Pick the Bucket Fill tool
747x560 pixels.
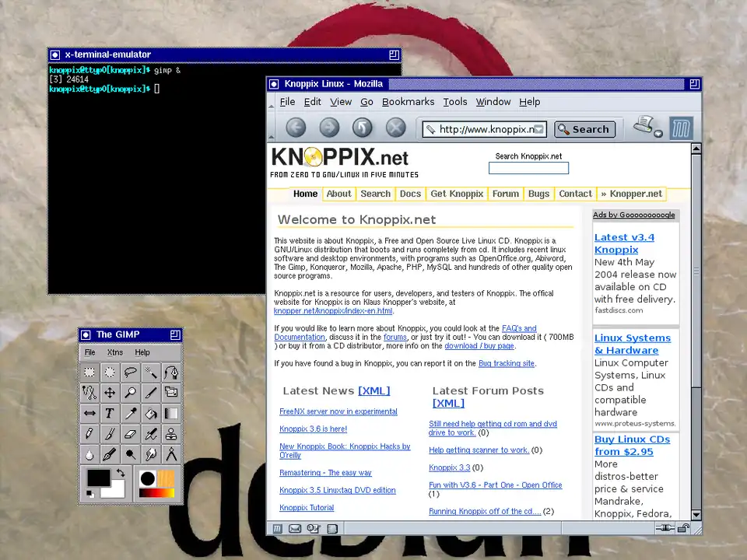pos(151,414)
